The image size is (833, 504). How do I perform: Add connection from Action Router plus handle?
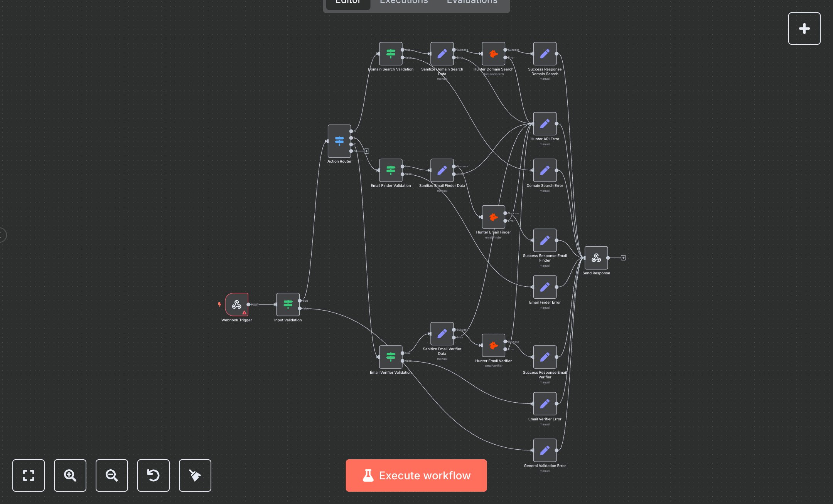point(366,151)
